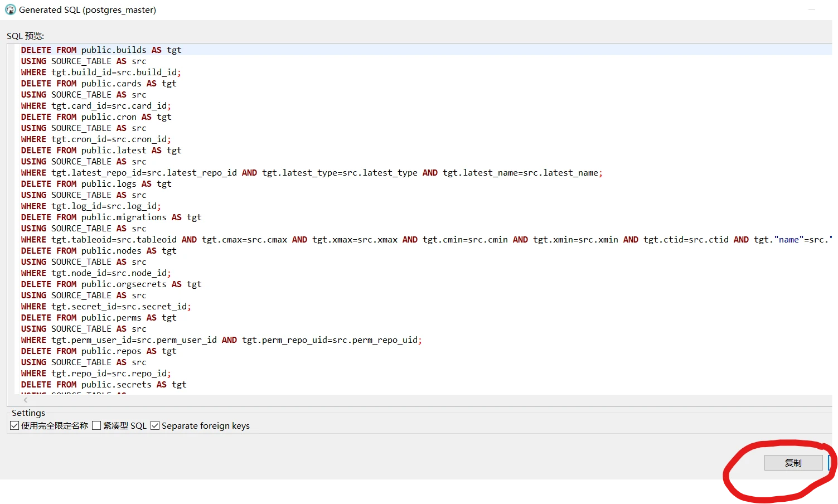838x504 pixels.
Task: Click the line 'DELETE FROM public.logs AS tgt'
Action: pyautogui.click(x=96, y=184)
